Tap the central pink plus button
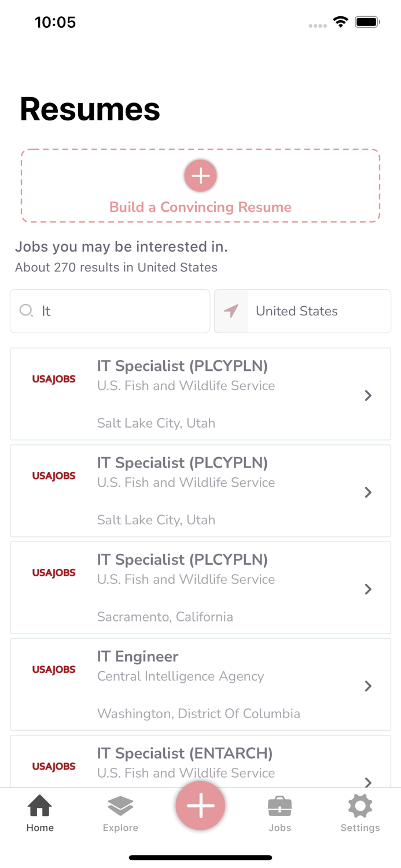The height and width of the screenshot is (868, 401). point(200,805)
